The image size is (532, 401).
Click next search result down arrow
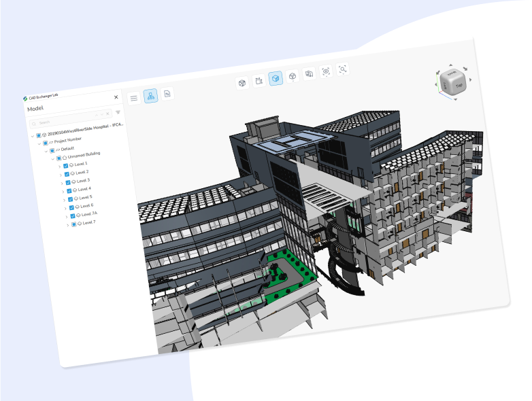102,115
